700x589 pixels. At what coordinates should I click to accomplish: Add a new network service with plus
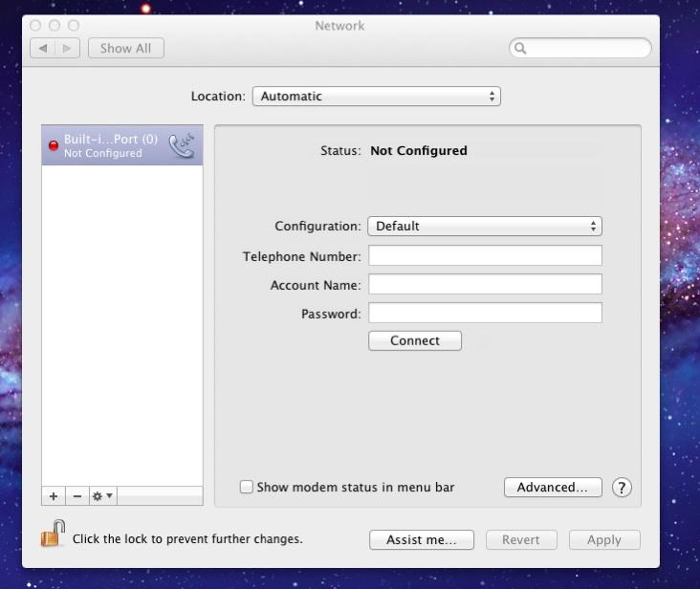point(54,496)
